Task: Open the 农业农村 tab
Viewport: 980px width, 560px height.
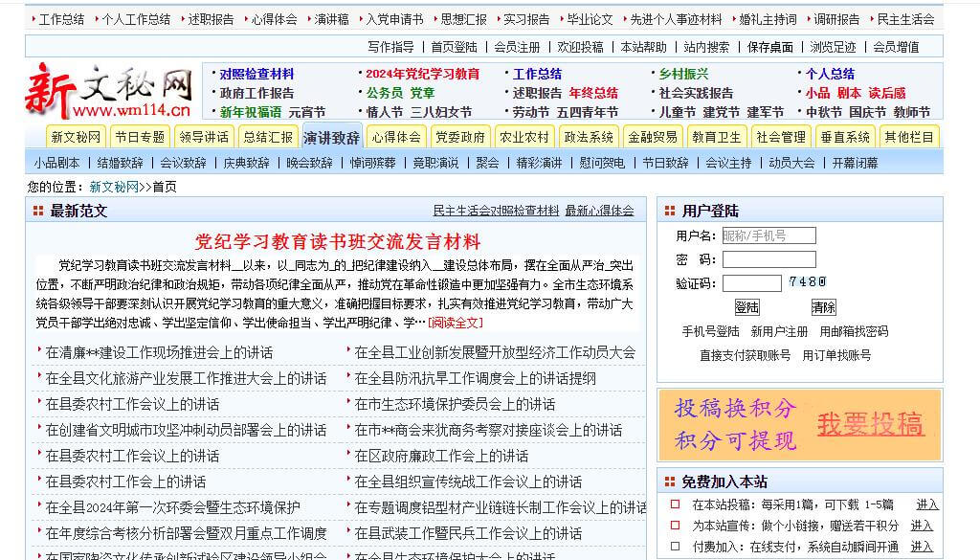Action: pos(524,137)
